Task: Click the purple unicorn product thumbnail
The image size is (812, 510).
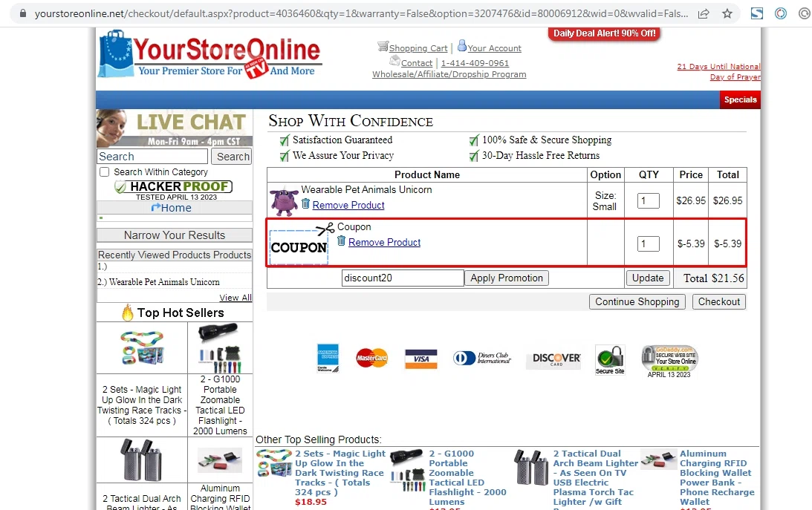Action: [x=285, y=202]
